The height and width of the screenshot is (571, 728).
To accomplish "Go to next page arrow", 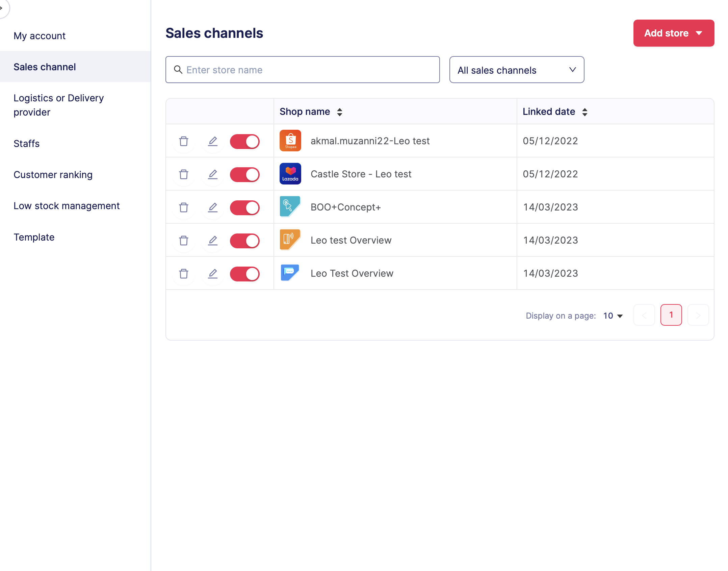I will point(698,315).
